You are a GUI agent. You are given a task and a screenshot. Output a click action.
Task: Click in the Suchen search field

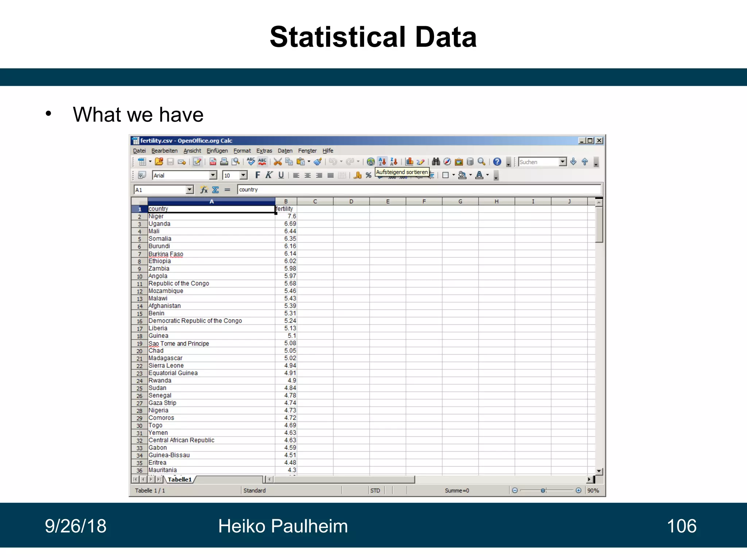tap(539, 162)
